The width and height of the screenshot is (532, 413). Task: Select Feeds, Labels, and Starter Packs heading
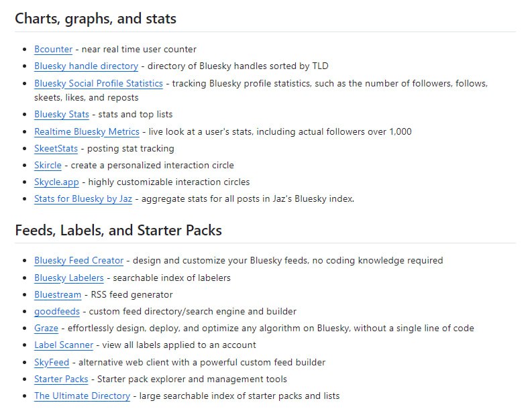[x=118, y=230]
